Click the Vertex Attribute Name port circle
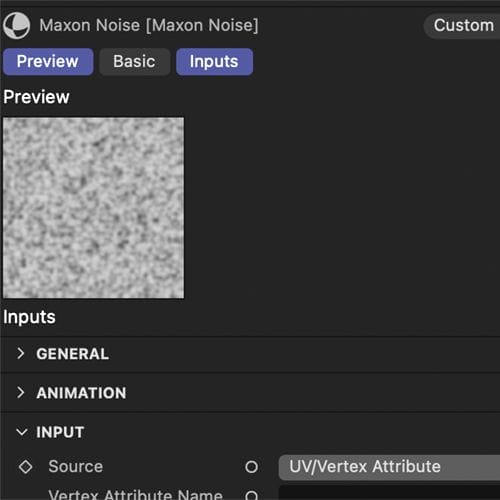 [x=251, y=496]
